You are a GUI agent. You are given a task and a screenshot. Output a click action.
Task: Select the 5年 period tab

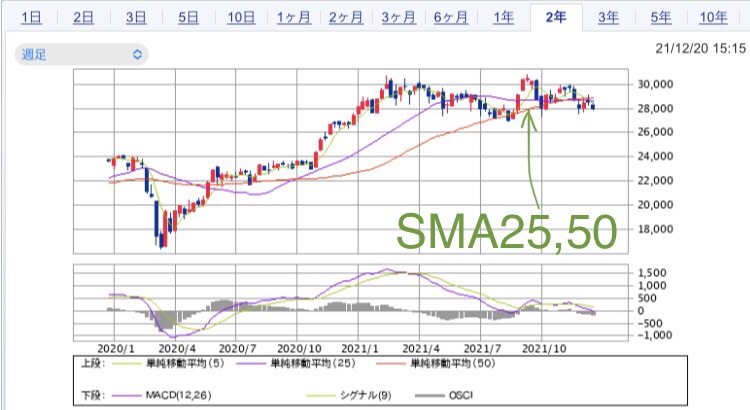point(661,18)
